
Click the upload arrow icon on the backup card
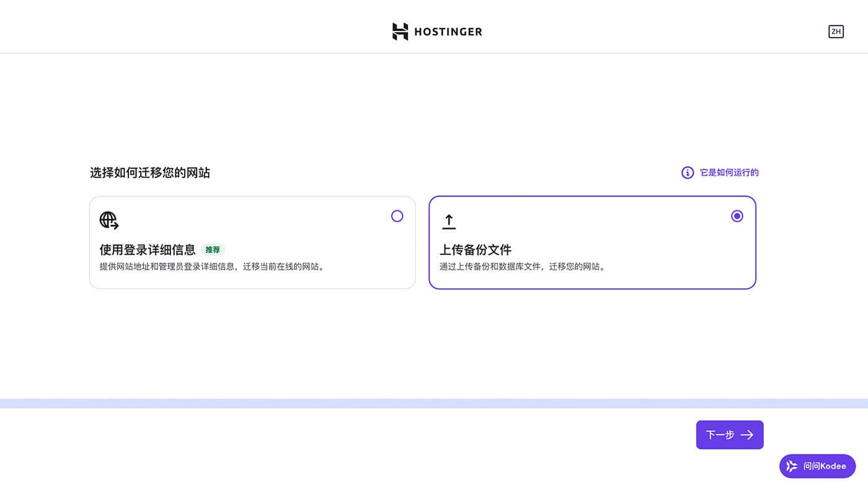coord(448,220)
